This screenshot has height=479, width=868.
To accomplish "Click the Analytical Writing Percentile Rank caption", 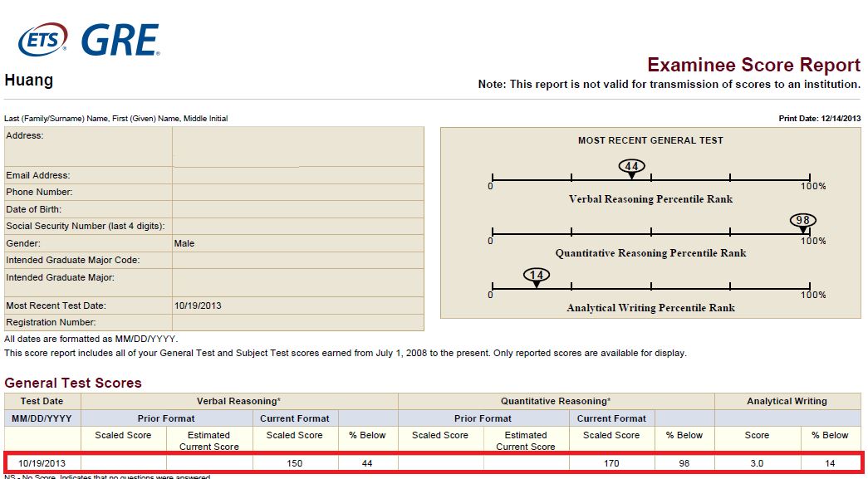I will click(x=650, y=307).
